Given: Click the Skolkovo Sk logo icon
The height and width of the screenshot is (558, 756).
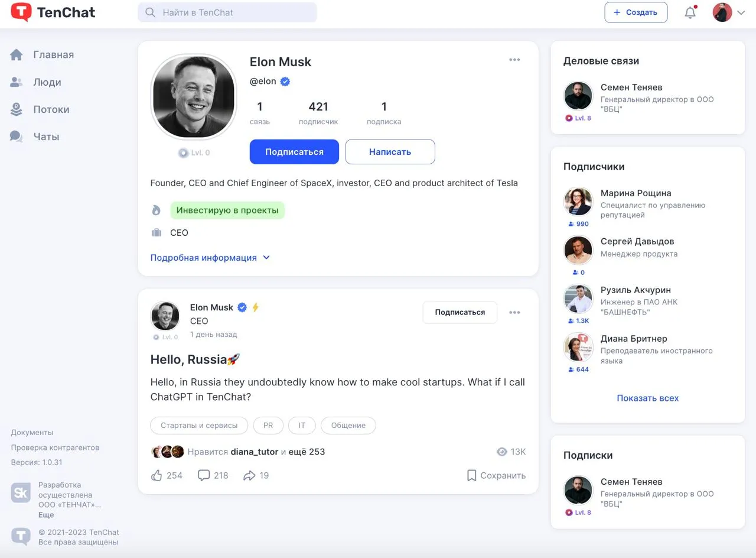Looking at the screenshot, I should tap(21, 493).
